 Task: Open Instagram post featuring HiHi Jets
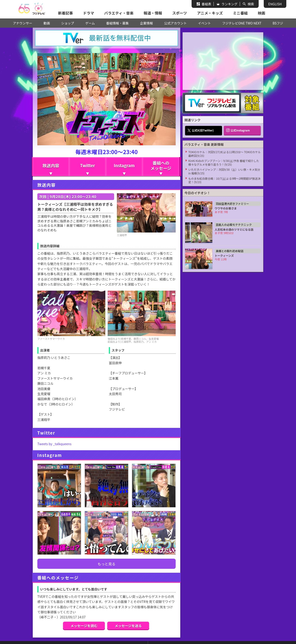[x=107, y=533]
